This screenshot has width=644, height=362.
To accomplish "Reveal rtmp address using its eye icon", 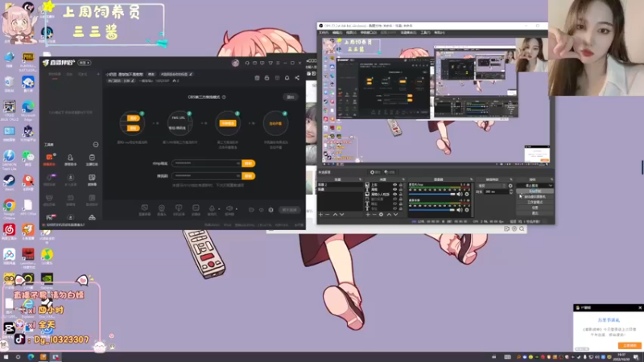I will pos(238,163).
